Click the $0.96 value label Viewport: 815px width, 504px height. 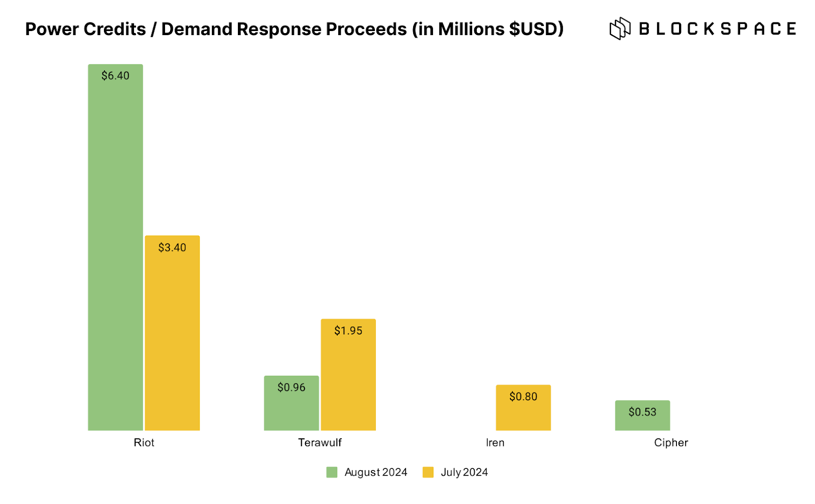point(291,387)
